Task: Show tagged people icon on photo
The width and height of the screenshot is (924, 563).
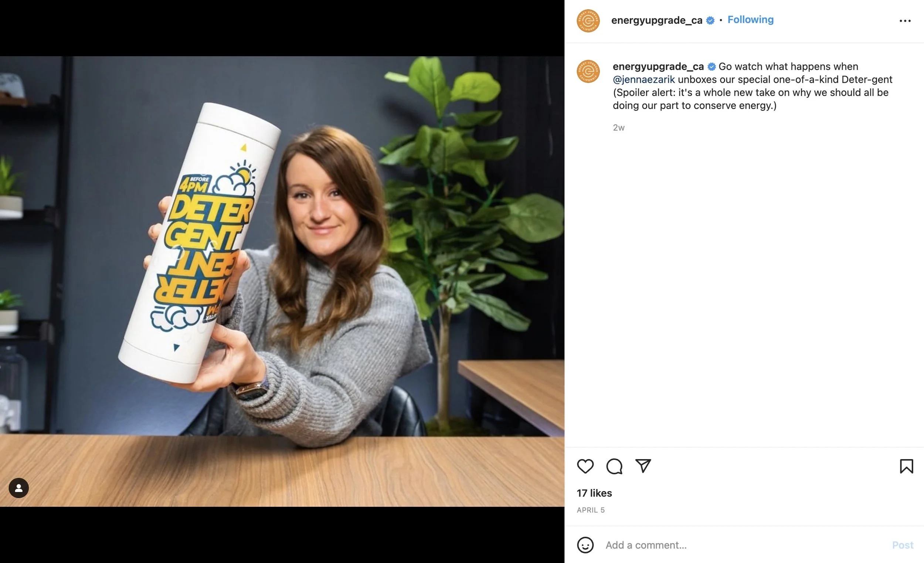Action: (19, 488)
